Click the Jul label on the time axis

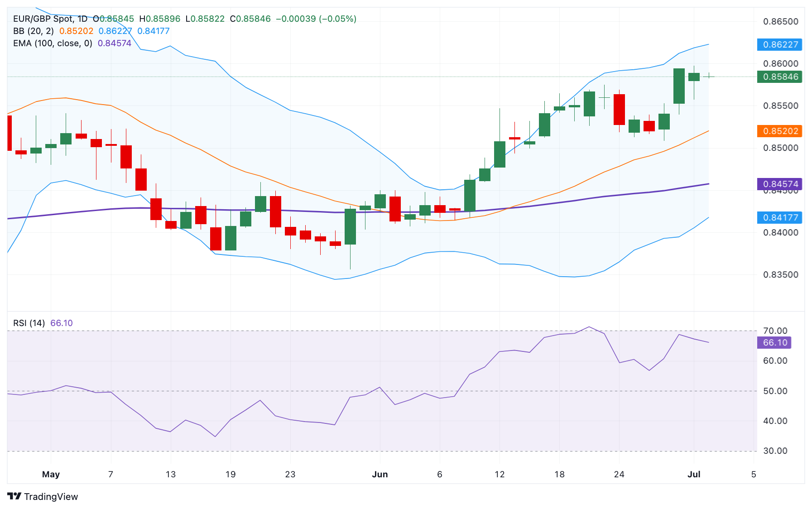point(694,475)
